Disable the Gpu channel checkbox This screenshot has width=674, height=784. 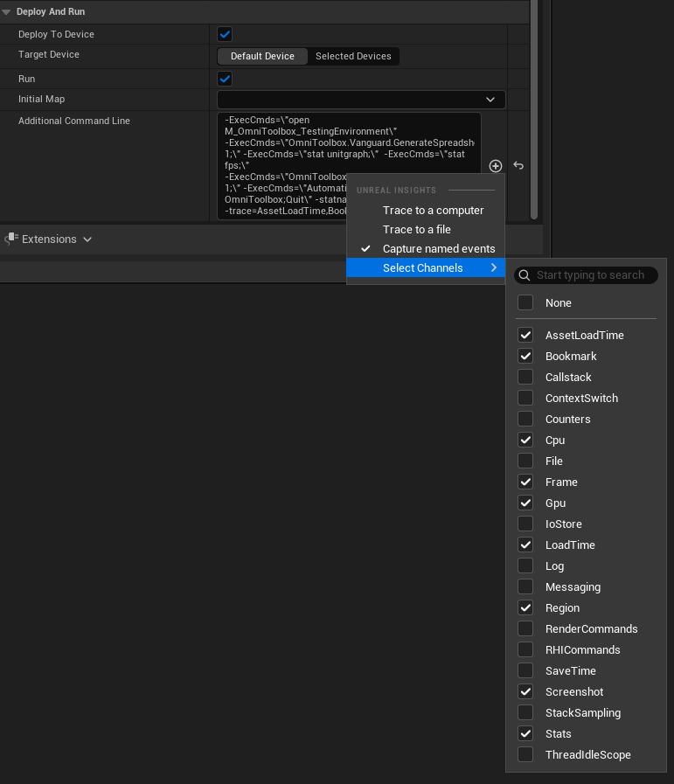pyautogui.click(x=525, y=503)
